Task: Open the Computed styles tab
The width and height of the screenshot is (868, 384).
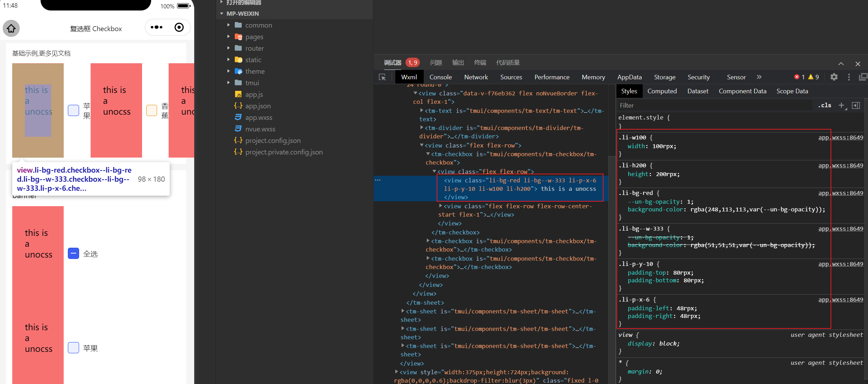Action: pos(662,91)
